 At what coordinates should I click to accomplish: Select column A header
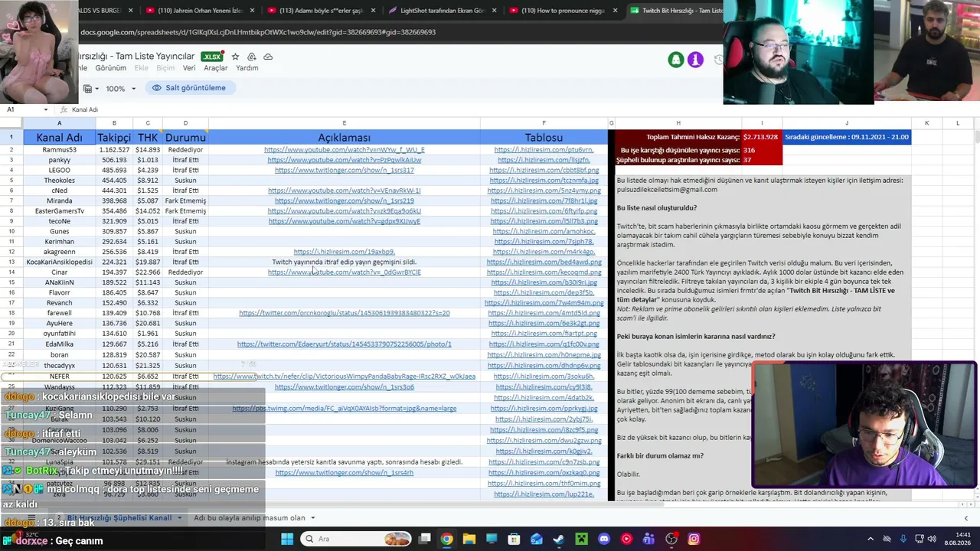point(59,123)
